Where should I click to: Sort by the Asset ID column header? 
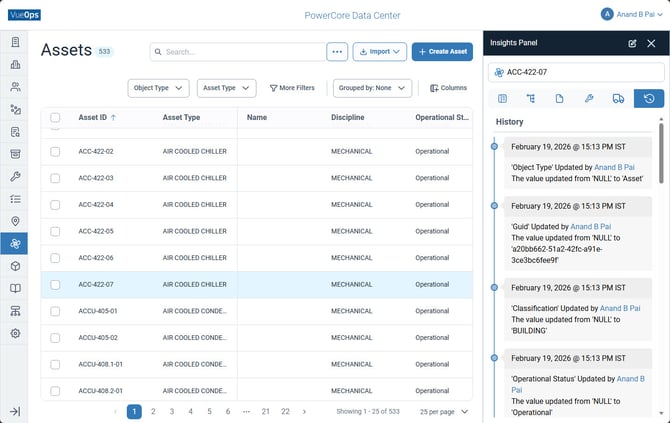pos(97,118)
